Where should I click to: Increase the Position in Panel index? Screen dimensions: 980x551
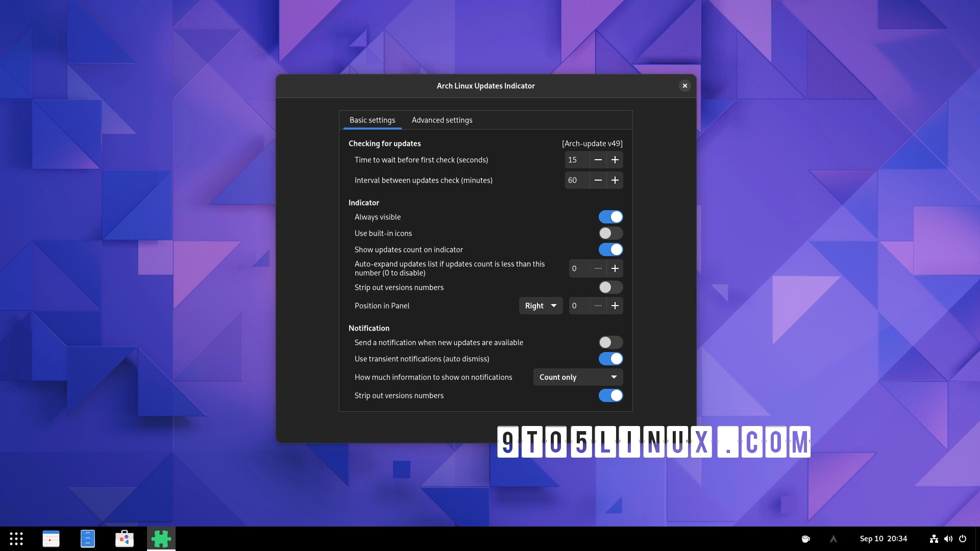[615, 306]
